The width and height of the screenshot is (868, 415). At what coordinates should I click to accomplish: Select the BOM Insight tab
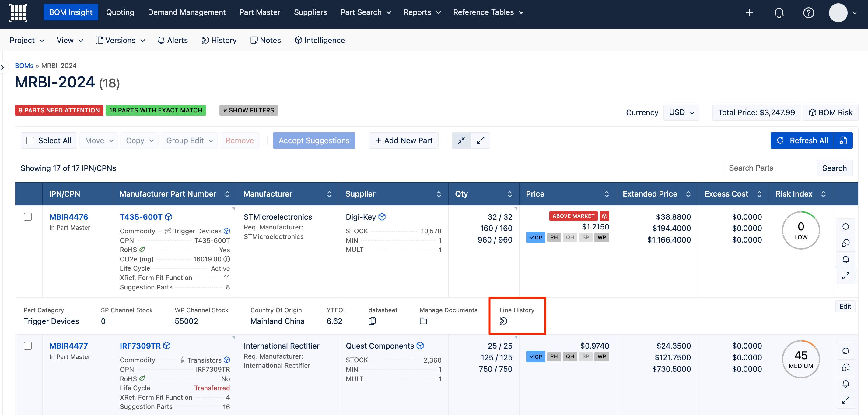tap(71, 12)
